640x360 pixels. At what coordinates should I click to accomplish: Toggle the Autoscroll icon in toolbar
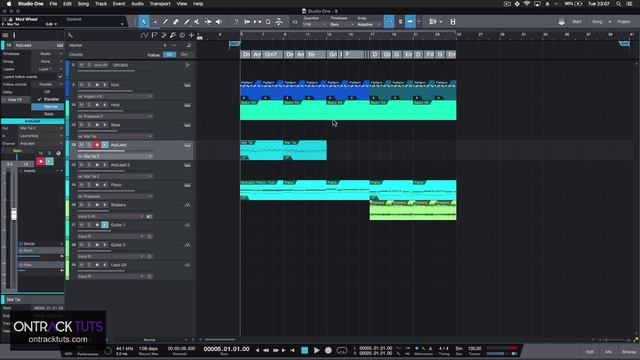click(410, 22)
